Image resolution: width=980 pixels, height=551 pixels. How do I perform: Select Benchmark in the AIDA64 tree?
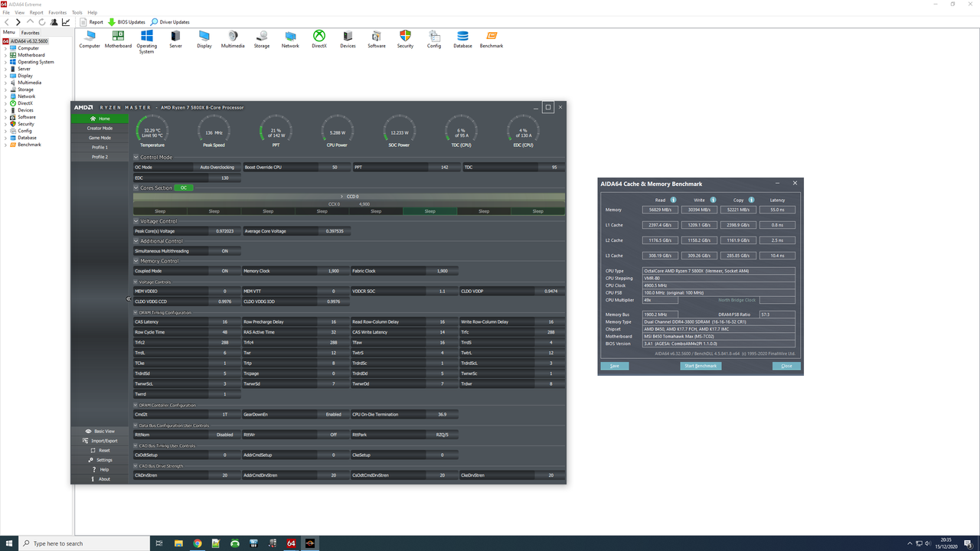[29, 145]
